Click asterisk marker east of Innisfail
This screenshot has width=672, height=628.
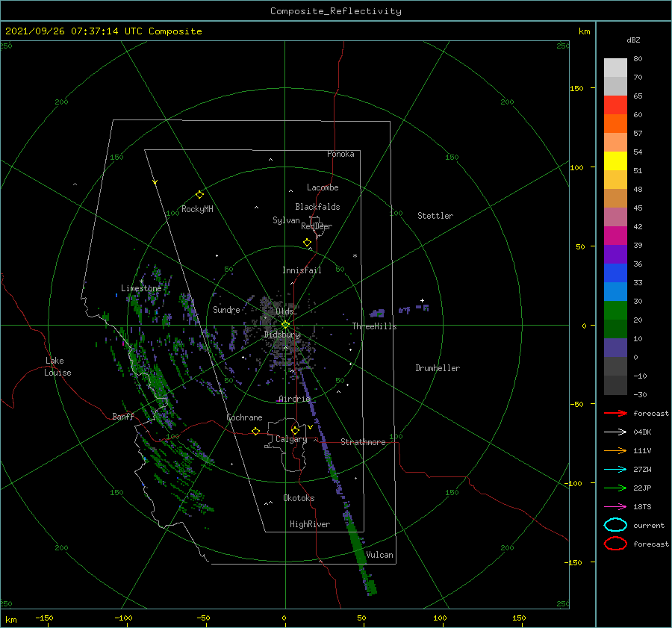[355, 256]
